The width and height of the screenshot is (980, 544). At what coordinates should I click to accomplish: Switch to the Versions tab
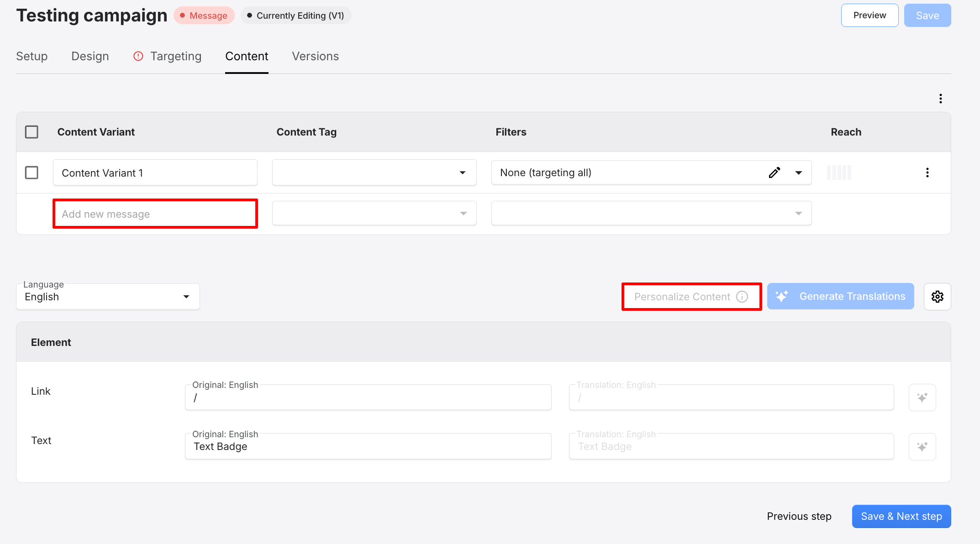coord(315,56)
